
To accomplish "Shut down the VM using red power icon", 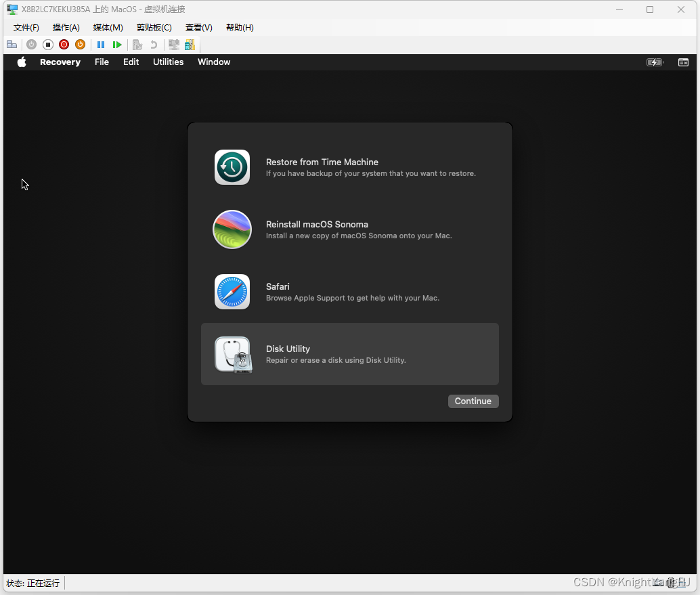I will [x=64, y=45].
